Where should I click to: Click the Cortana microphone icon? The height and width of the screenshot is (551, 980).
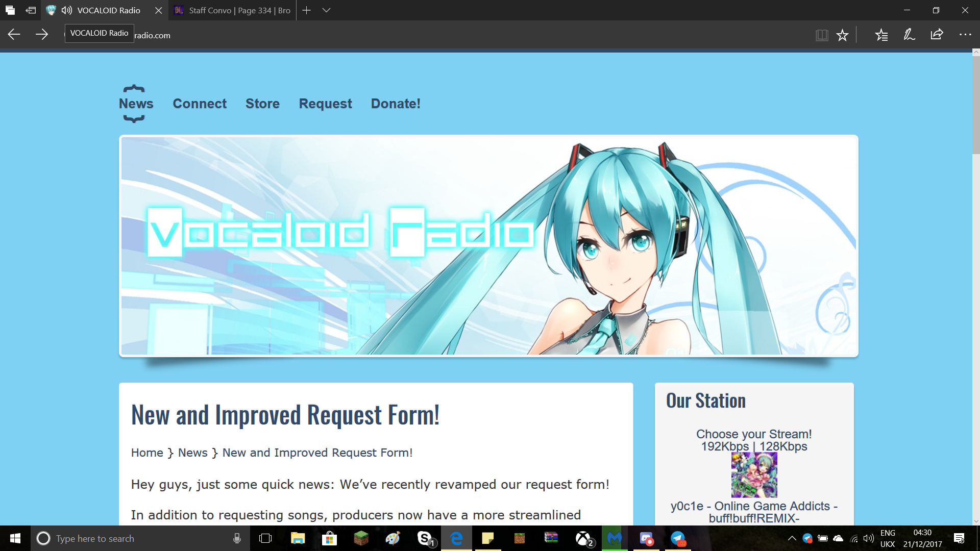237,538
